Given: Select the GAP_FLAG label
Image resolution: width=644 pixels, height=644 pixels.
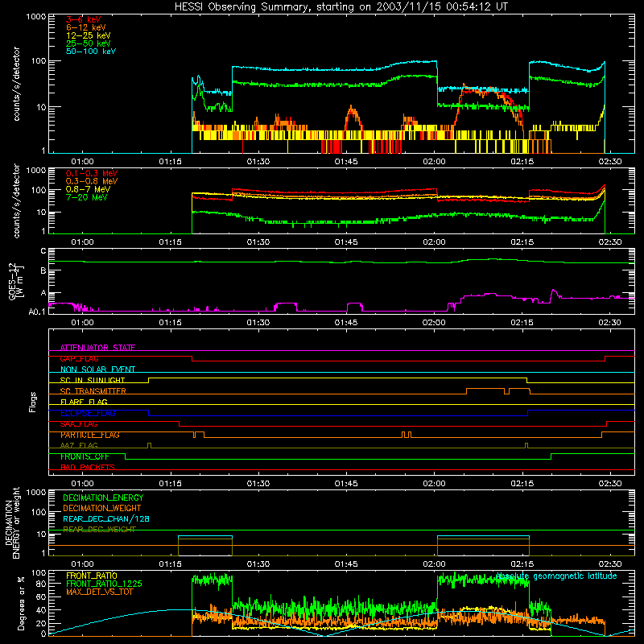Looking at the screenshot, I should coord(79,358).
